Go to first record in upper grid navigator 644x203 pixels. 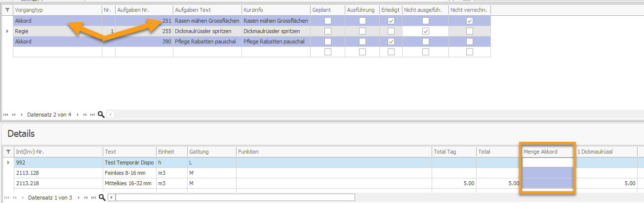(x=6, y=115)
